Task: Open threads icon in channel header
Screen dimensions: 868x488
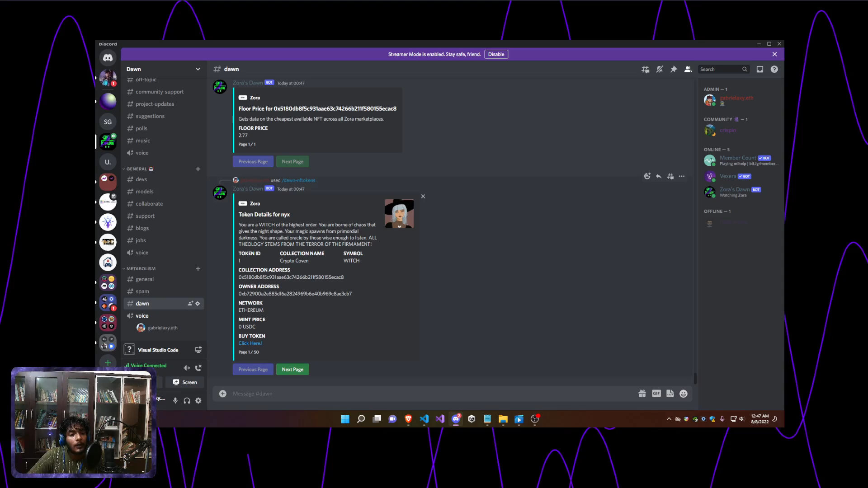Action: (645, 69)
